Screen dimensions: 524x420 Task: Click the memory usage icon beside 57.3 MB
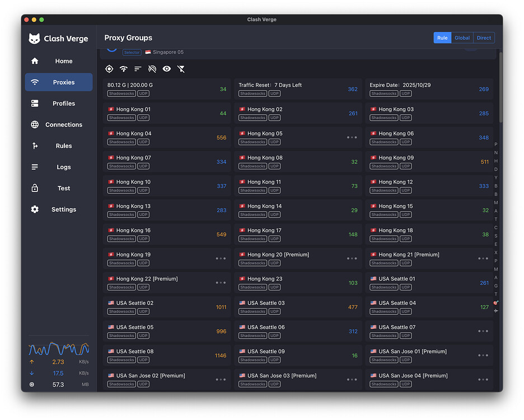(x=32, y=385)
